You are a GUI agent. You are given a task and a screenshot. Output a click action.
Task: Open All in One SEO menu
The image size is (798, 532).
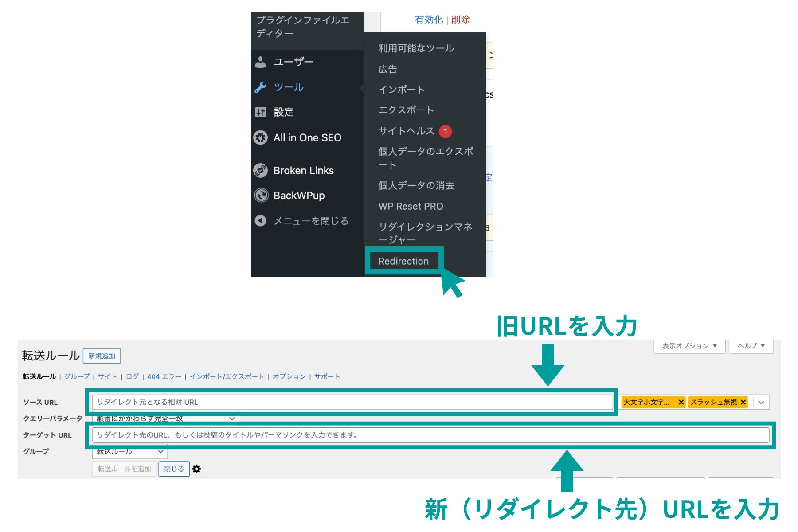(x=308, y=137)
